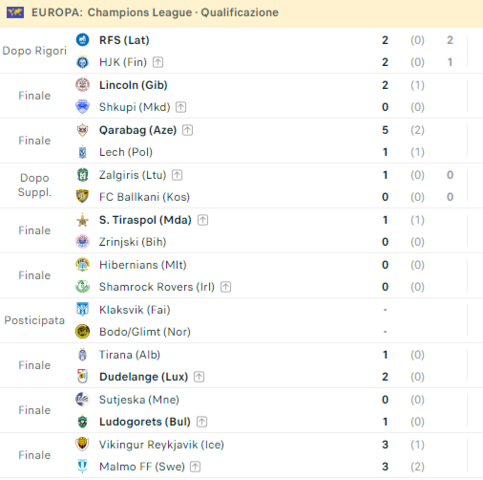The width and height of the screenshot is (483, 480).
Task: Open the Champions League - Qualificazione header link
Action: [183, 12]
